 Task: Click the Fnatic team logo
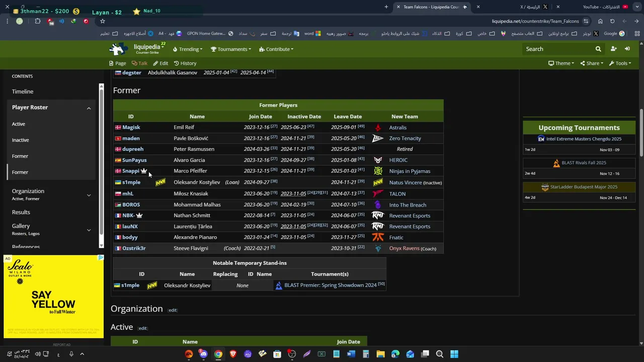[x=378, y=237]
